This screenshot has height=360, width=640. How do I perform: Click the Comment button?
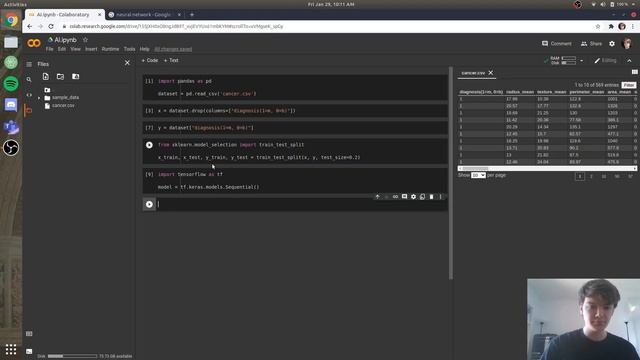556,44
